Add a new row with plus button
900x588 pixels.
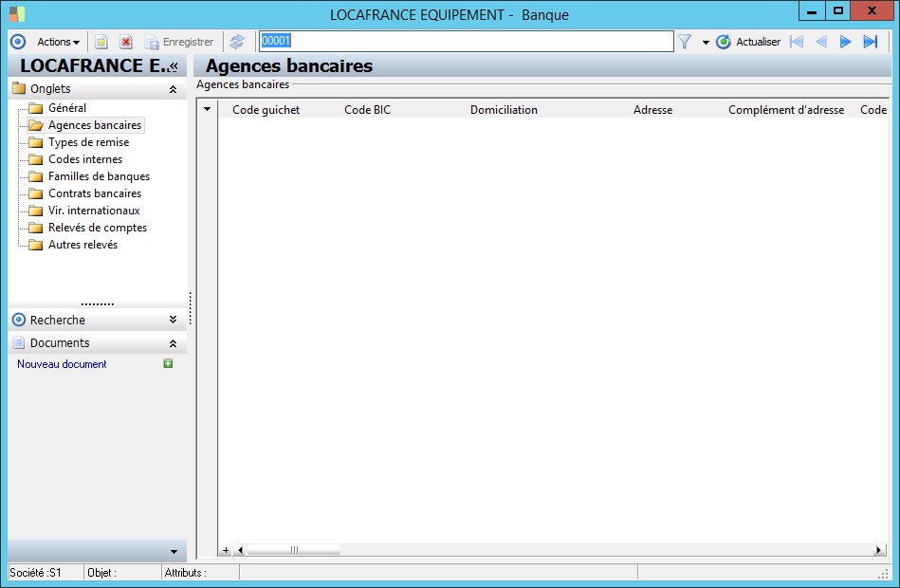[x=226, y=550]
